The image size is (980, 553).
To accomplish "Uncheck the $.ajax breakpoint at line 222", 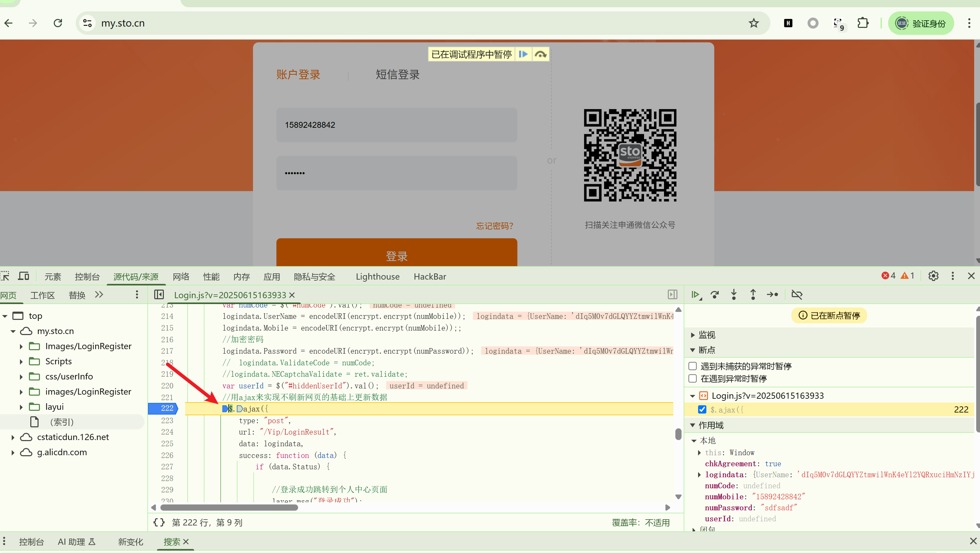I will [x=702, y=409].
